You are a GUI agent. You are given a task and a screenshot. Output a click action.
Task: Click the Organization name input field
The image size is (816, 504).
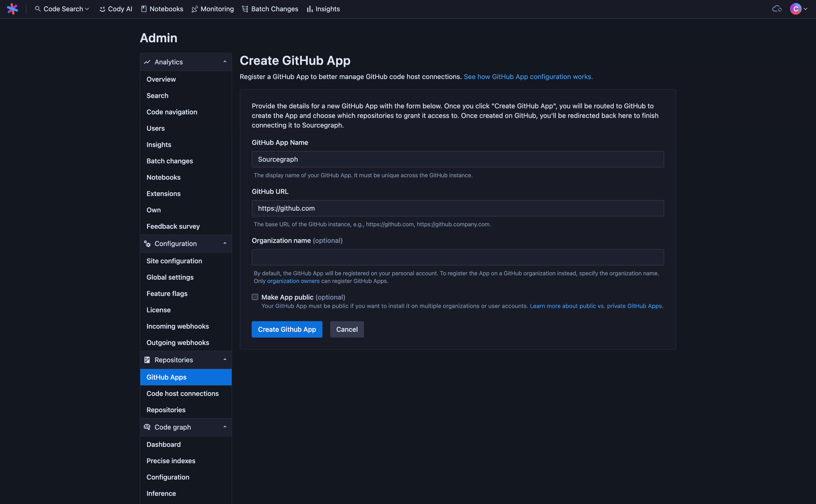pos(458,258)
